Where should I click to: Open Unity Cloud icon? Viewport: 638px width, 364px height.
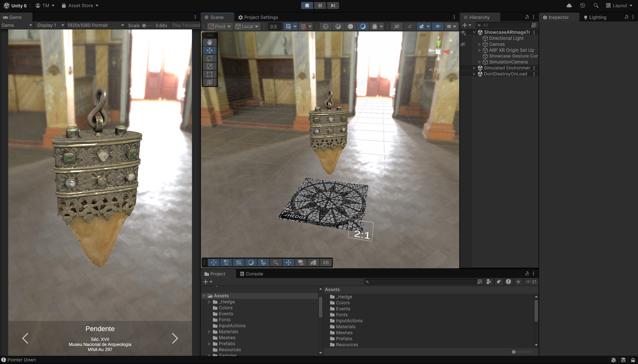(x=569, y=5)
